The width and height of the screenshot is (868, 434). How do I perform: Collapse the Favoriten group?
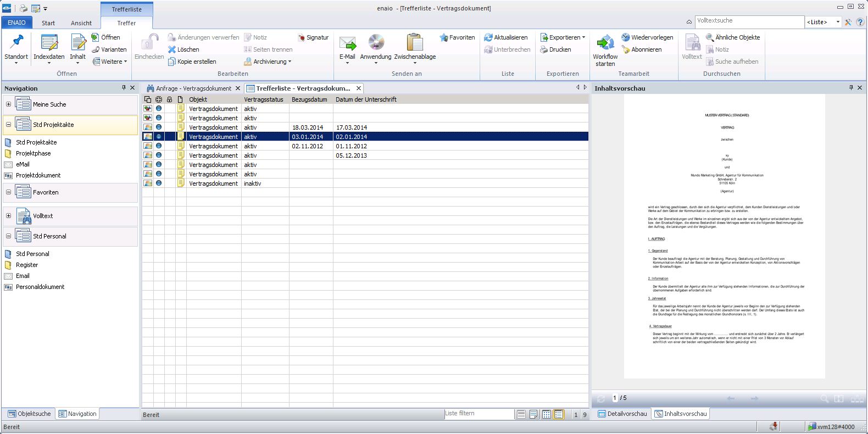point(8,192)
